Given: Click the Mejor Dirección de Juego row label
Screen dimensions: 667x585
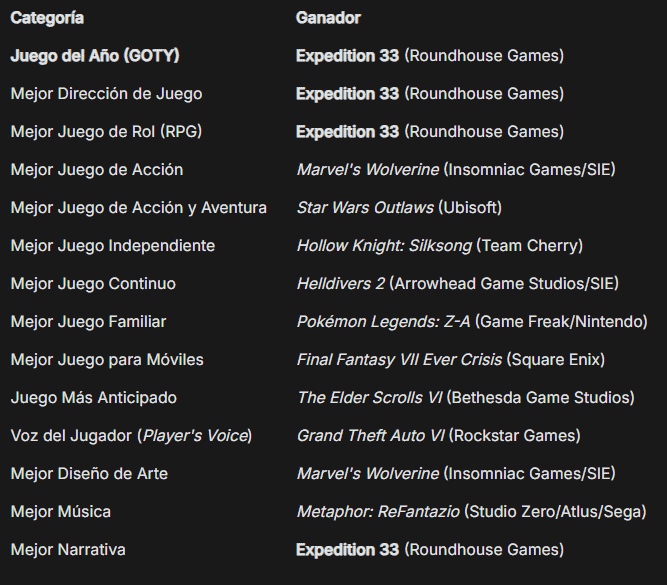Looking at the screenshot, I should tap(106, 94).
